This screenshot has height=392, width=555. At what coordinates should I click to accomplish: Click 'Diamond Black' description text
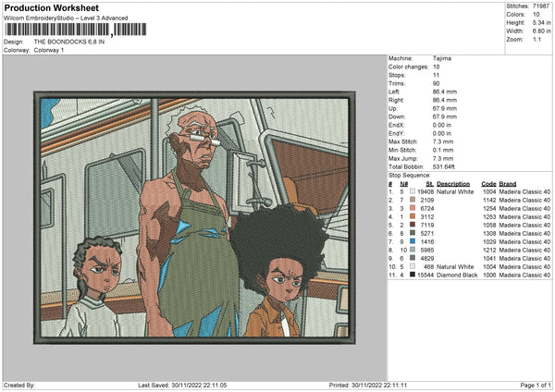[x=457, y=275]
